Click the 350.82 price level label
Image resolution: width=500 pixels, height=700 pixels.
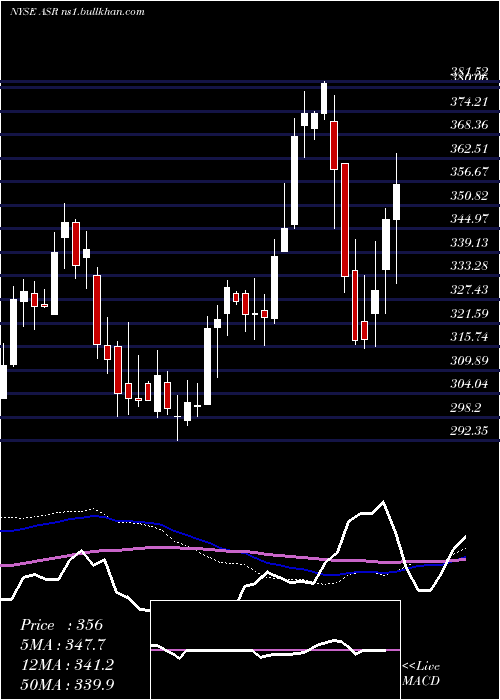pyautogui.click(x=468, y=196)
